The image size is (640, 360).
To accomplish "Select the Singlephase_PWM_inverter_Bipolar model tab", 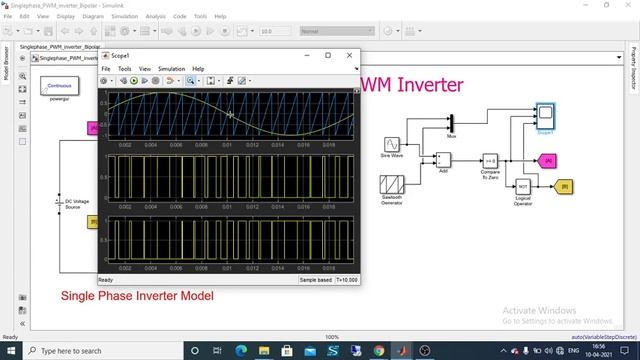I will (60, 47).
